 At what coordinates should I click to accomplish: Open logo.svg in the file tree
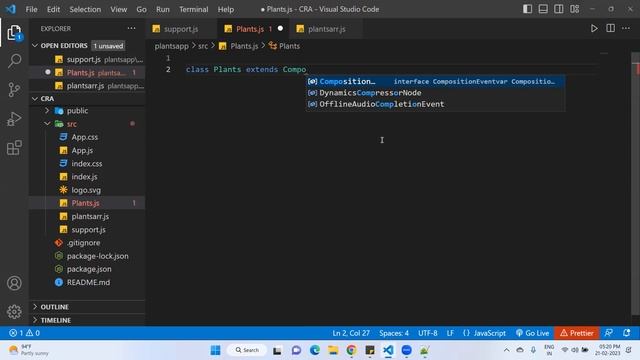coord(87,190)
